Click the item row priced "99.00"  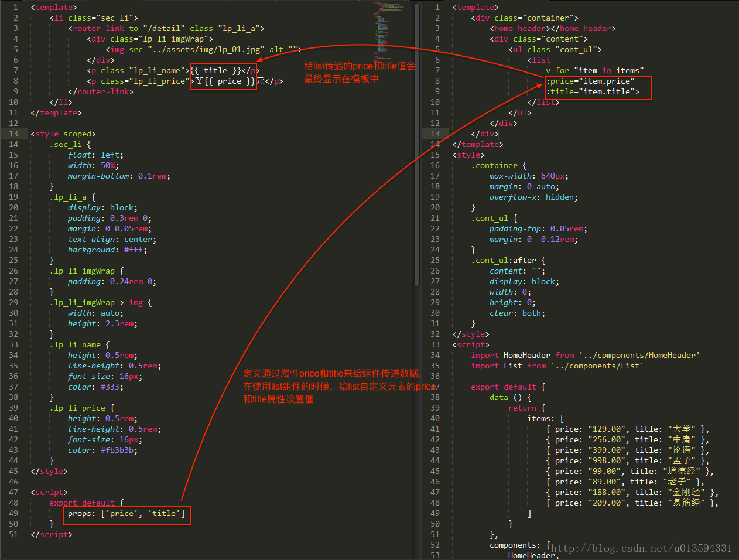tap(630, 471)
